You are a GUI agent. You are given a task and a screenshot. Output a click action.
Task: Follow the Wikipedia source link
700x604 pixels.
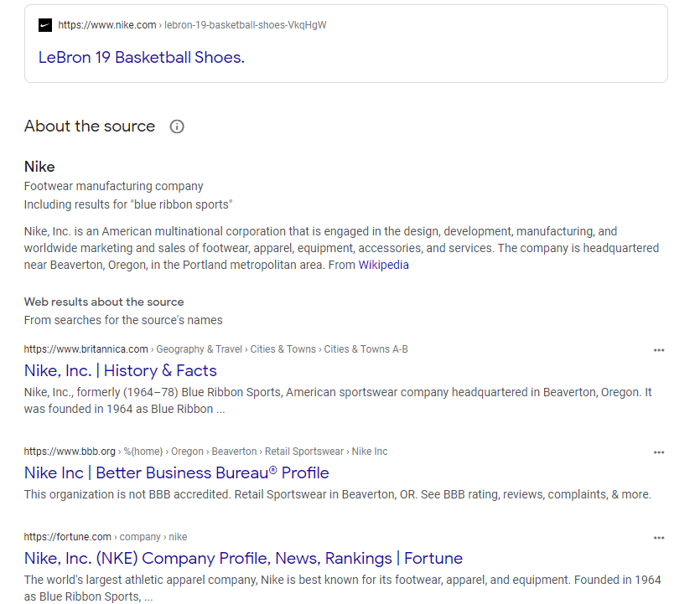(x=383, y=265)
